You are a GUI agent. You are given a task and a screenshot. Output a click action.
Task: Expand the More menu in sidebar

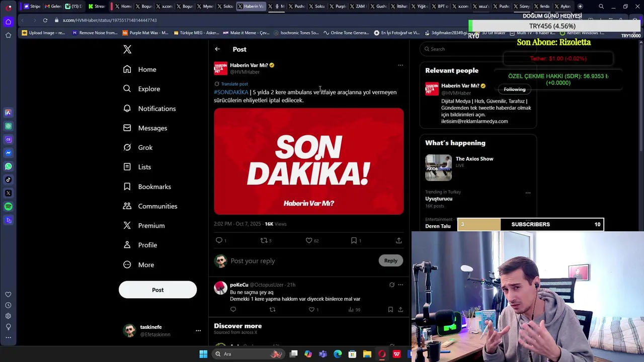click(139, 265)
